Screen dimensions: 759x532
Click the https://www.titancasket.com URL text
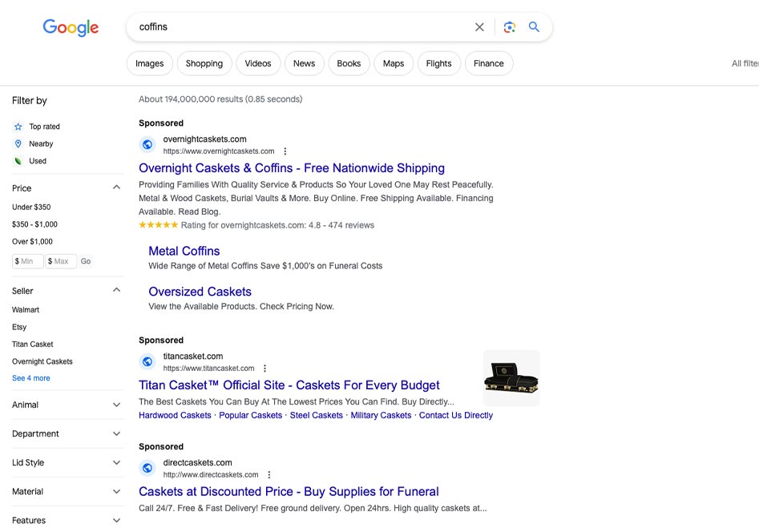click(x=208, y=369)
